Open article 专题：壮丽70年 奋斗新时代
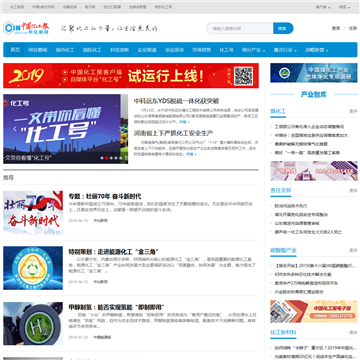Viewport: 360px width, 360px height. [x=105, y=196]
